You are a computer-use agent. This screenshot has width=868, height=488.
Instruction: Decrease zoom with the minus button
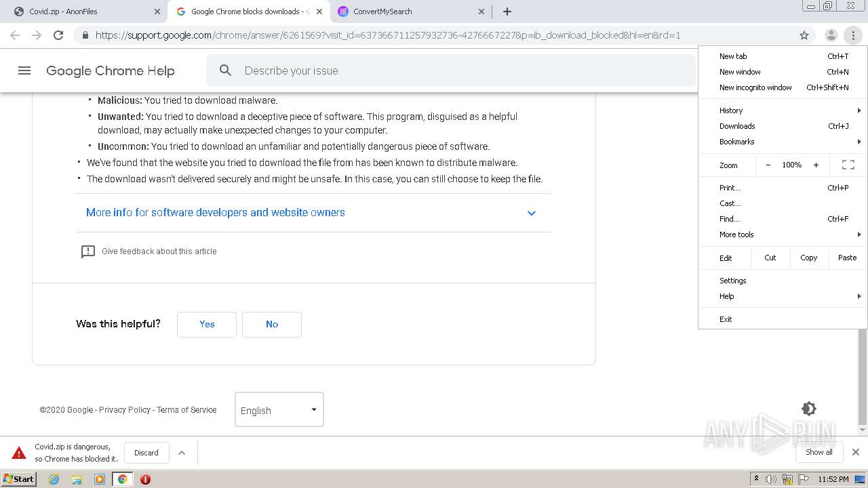(x=768, y=165)
